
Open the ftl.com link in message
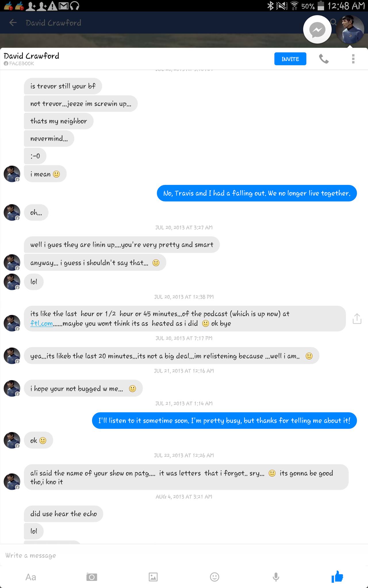pos(41,324)
